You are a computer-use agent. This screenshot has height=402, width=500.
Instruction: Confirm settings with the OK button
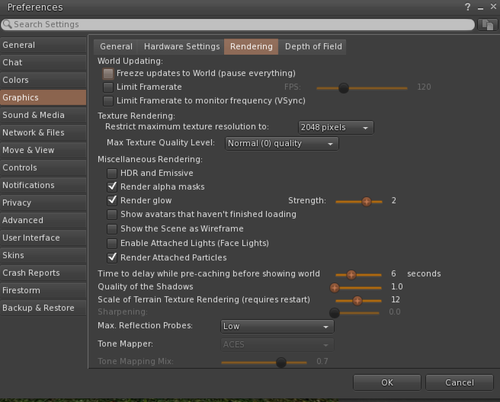387,383
